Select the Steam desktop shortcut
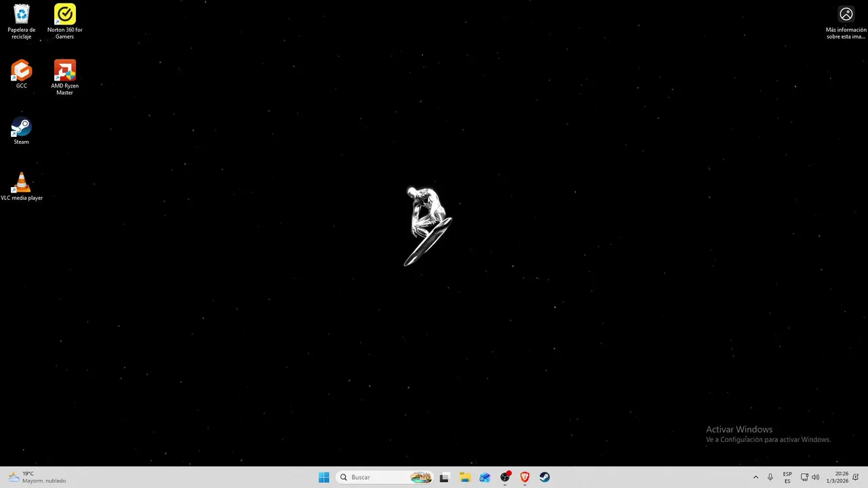 22,131
